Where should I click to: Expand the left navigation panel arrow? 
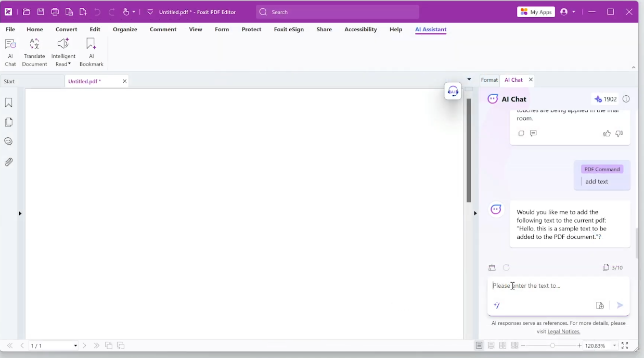(20, 213)
